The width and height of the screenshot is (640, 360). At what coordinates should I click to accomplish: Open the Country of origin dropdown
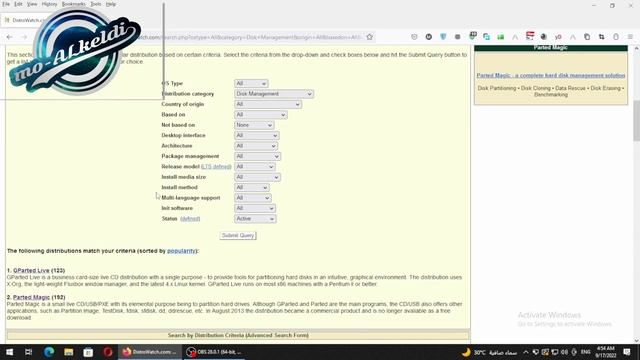(x=268, y=104)
